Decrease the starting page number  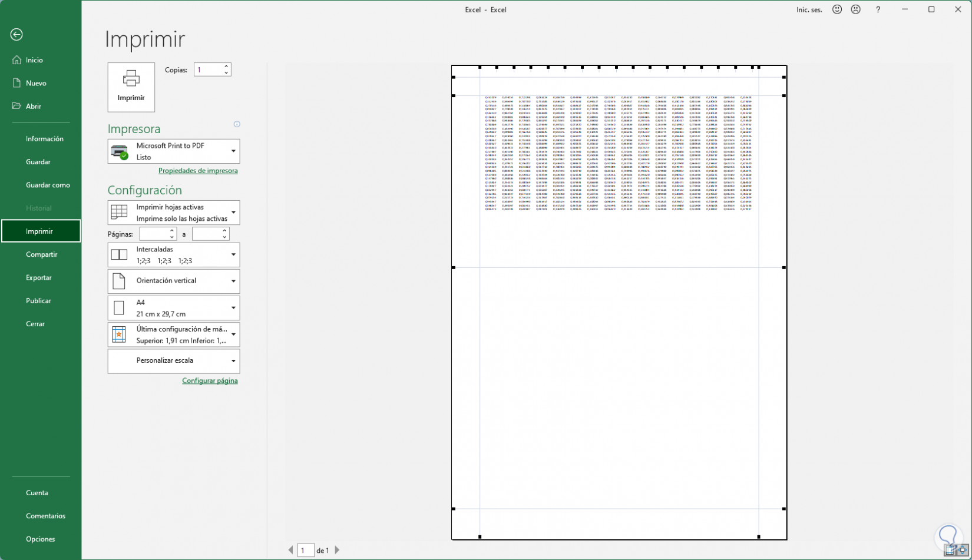click(x=172, y=237)
